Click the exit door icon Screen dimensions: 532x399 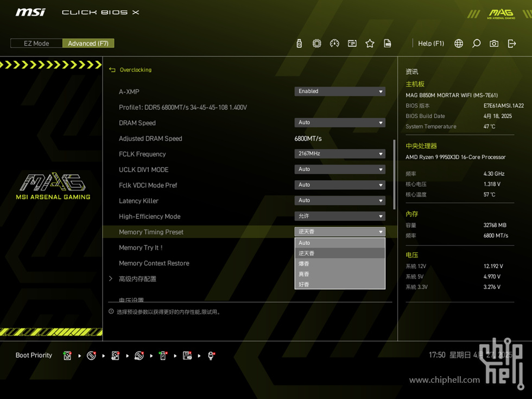tap(511, 43)
